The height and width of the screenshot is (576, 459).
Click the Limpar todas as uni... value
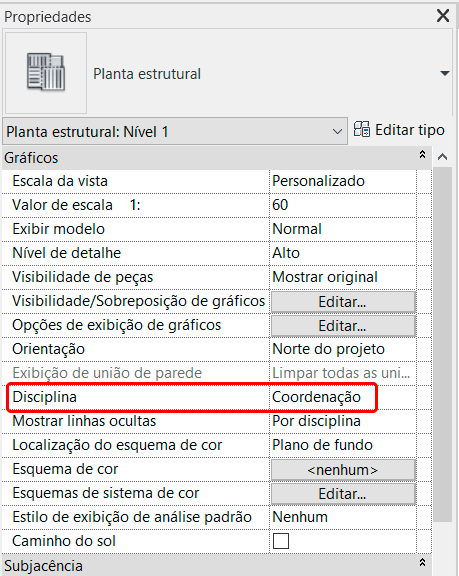click(x=341, y=373)
